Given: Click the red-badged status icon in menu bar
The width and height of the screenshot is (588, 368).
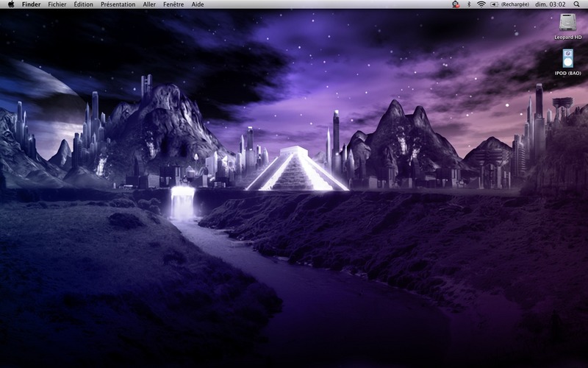Looking at the screenshot, I should tap(456, 4).
